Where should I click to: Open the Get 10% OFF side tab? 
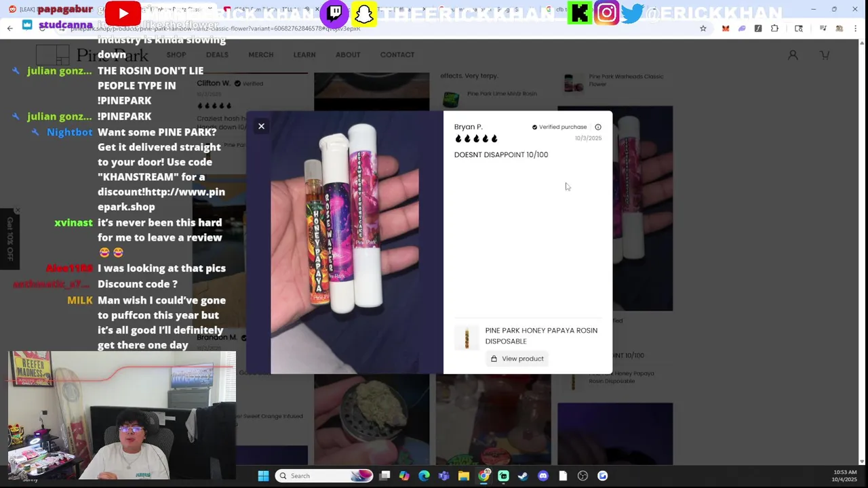9,239
